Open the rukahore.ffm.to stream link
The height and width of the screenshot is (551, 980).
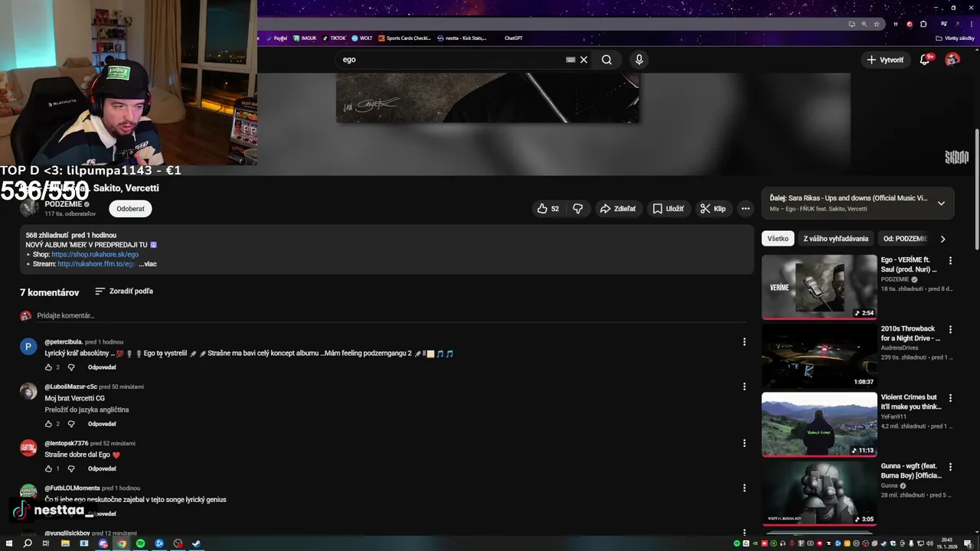(x=96, y=264)
